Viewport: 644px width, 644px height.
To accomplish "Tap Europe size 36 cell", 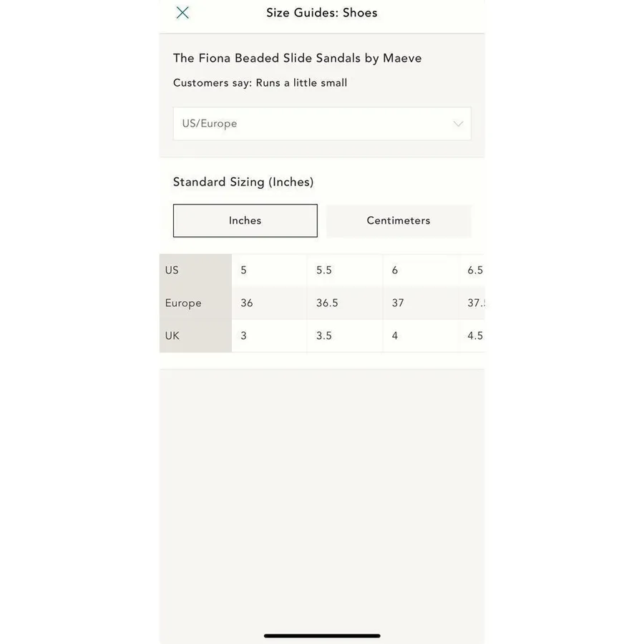I will (x=270, y=303).
